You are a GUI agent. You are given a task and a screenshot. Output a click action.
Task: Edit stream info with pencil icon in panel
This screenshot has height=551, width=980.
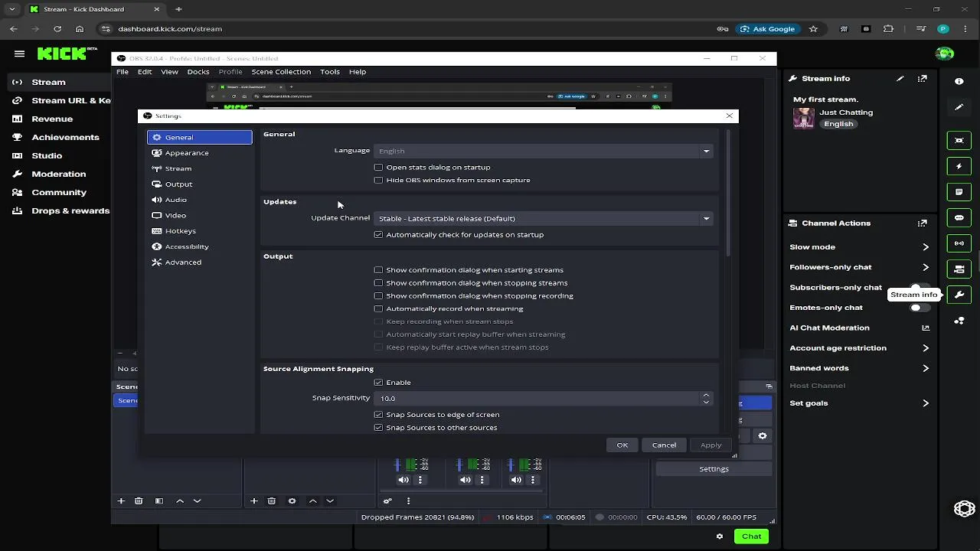pyautogui.click(x=900, y=78)
